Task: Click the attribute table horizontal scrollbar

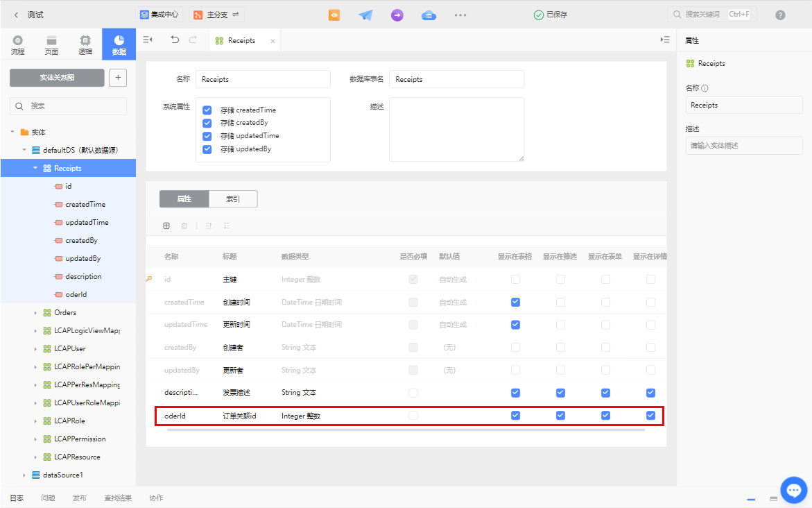Action: pos(406,430)
